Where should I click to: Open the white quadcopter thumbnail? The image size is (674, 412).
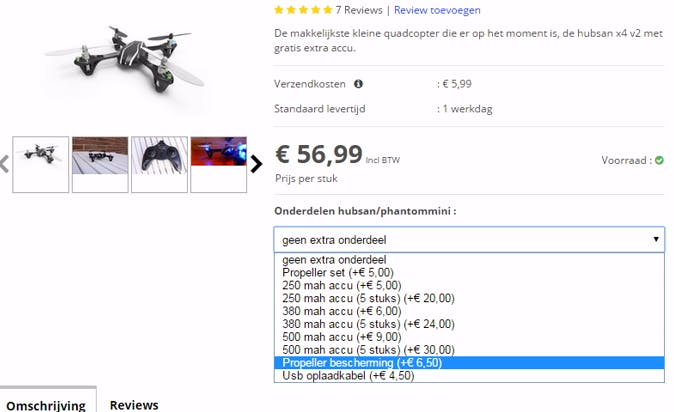[41, 164]
